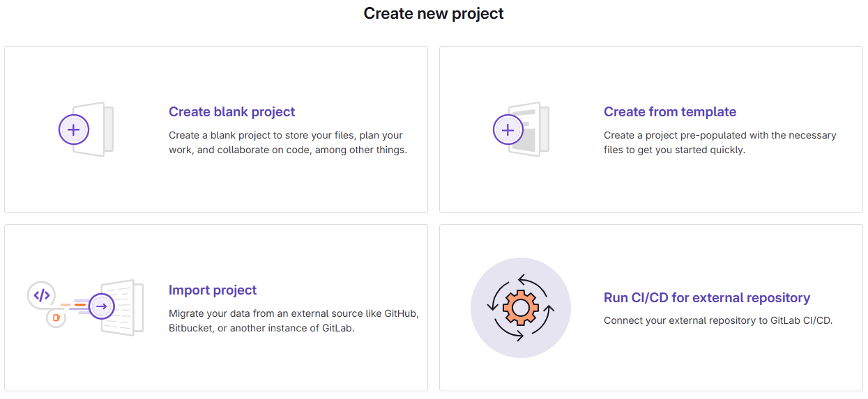Click the connect external repository description text
Screen dimensions: 868x399
[718, 321]
